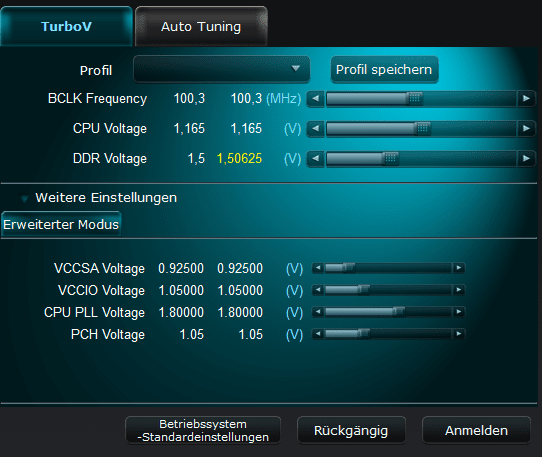Image resolution: width=542 pixels, height=457 pixels.
Task: Increase CPU PLL Voltage with right arrow
Action: tap(459, 312)
